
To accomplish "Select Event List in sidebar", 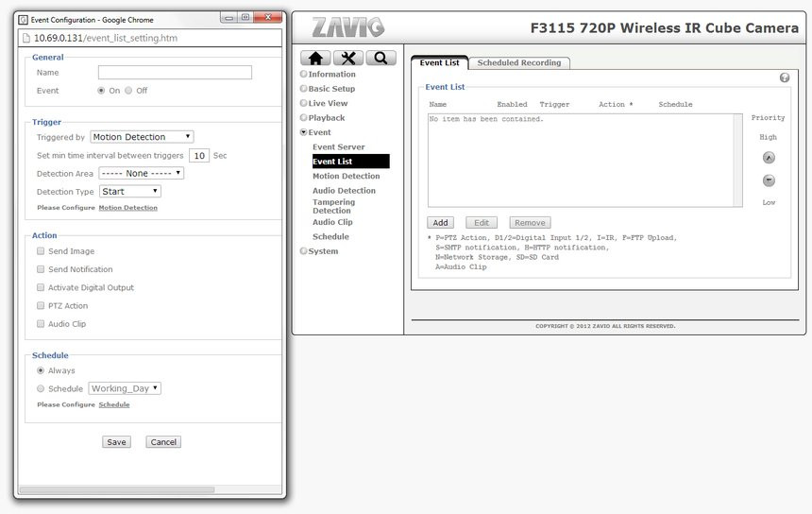I will pos(350,162).
